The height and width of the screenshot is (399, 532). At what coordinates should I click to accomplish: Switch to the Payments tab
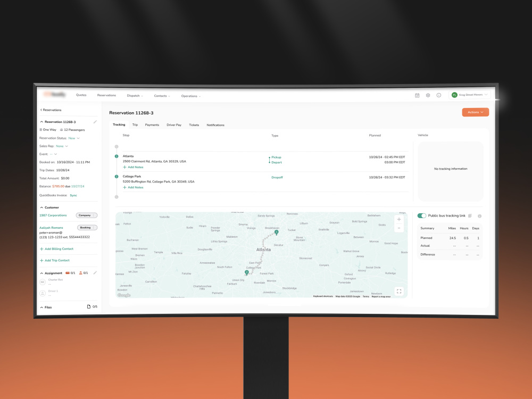[152, 125]
